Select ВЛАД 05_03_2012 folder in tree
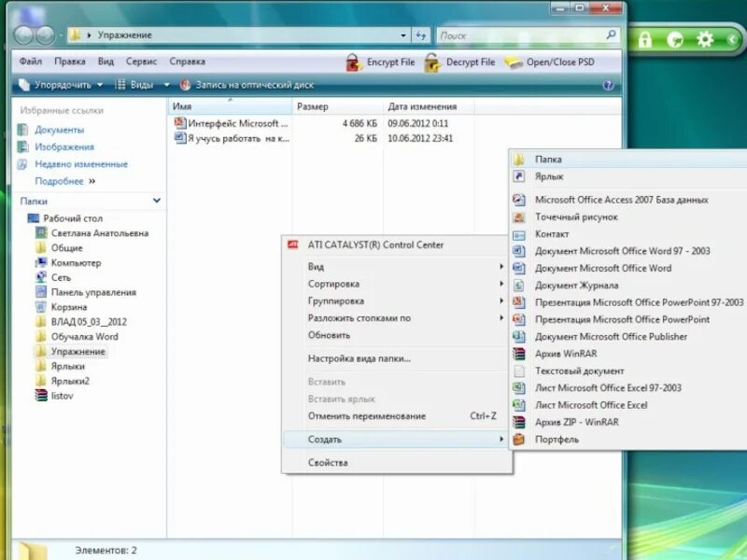Viewport: 747px width, 560px height. pyautogui.click(x=89, y=322)
